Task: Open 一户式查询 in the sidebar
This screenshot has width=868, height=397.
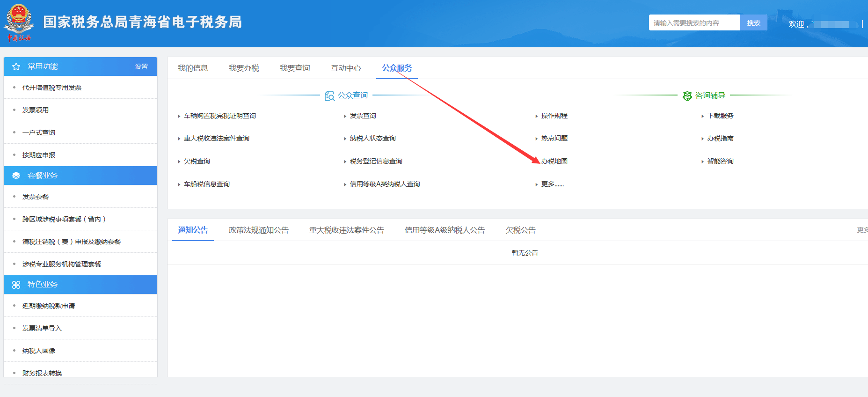Action: 39,132
